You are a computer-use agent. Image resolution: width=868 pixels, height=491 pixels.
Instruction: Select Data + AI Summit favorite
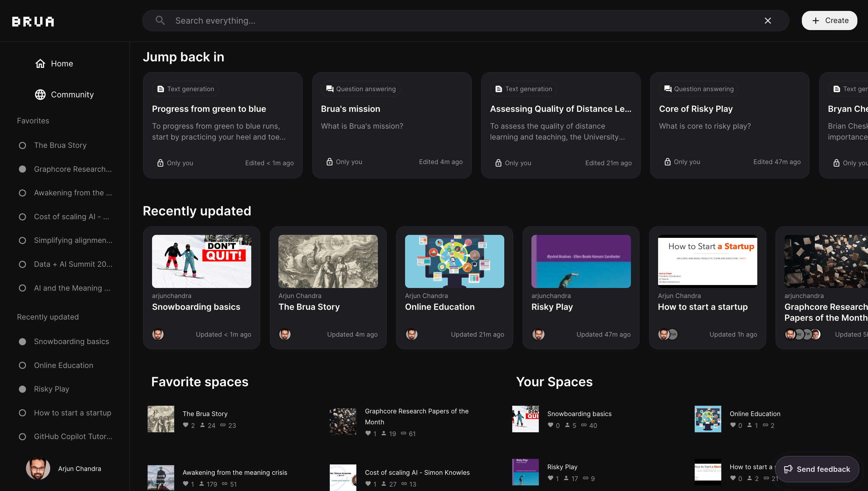click(73, 264)
